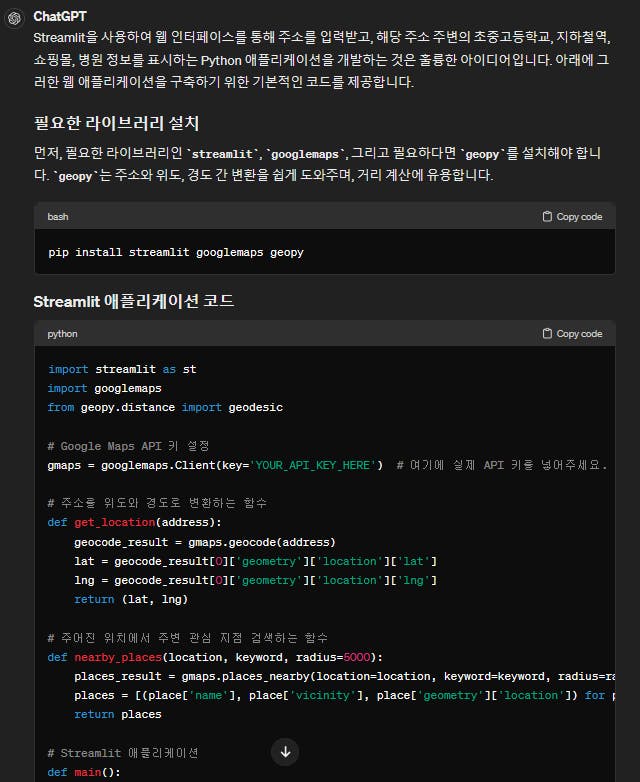Click the 'geocode_result = gmaps.geocode(address)' line

click(205, 542)
